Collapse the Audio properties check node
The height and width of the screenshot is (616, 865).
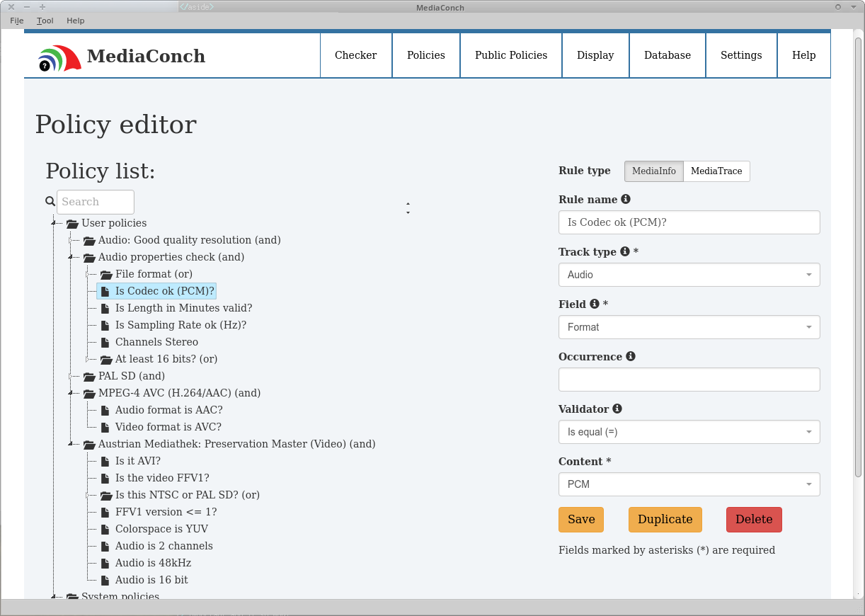coord(71,258)
